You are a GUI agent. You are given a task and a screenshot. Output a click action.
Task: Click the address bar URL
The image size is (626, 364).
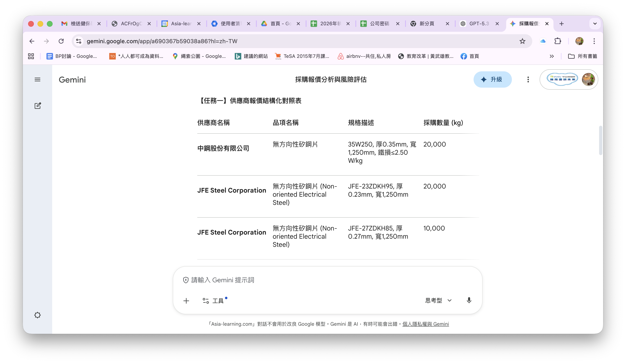162,41
